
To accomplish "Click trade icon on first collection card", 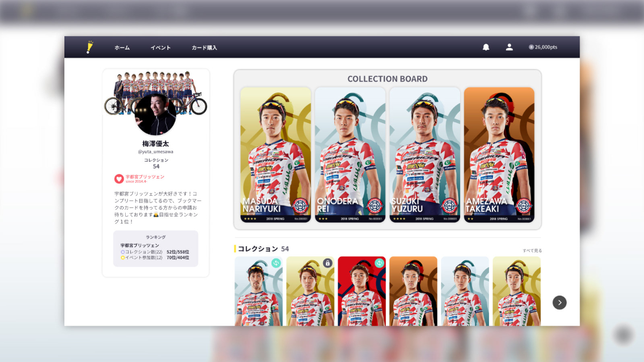I will click(276, 263).
